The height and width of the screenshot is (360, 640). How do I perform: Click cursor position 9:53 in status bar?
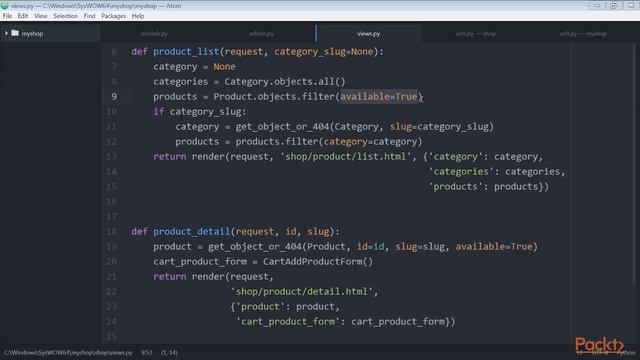pyautogui.click(x=147, y=352)
